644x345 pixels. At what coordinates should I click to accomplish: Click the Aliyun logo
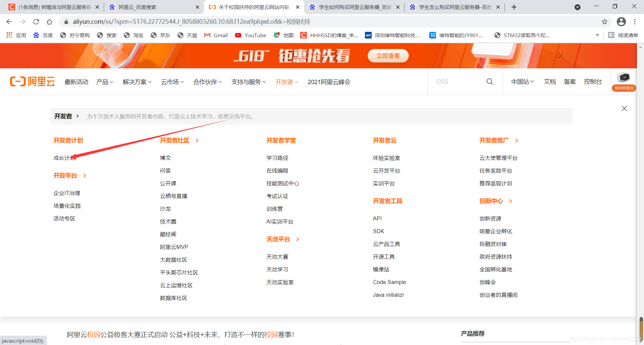(33, 81)
